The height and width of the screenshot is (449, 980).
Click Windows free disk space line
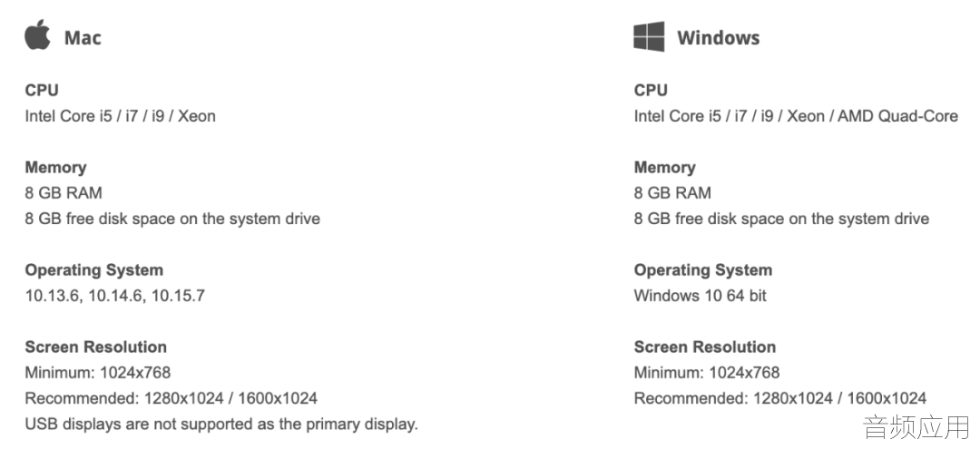[x=781, y=219]
